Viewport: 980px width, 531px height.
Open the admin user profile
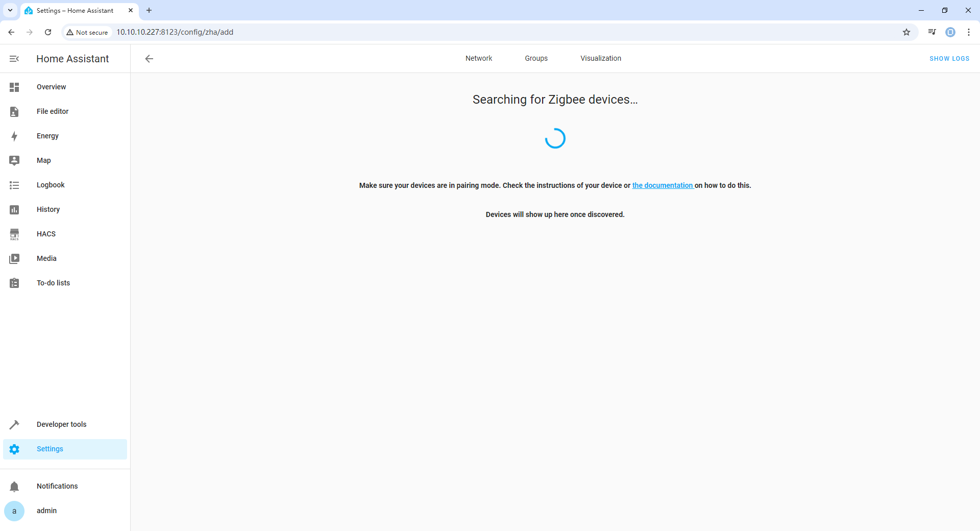point(46,511)
